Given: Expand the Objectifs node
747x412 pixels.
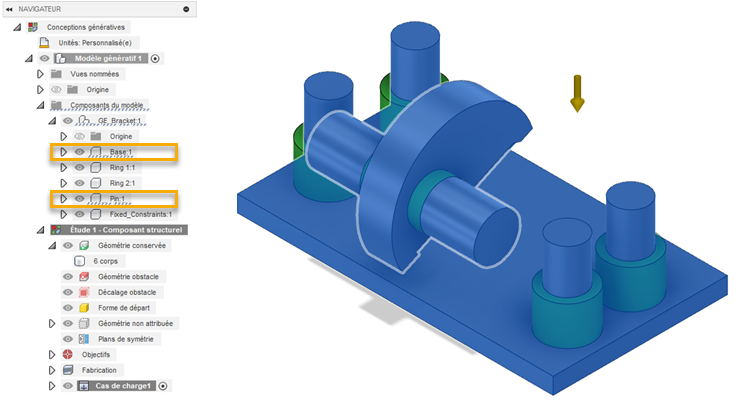Looking at the screenshot, I should 52,354.
